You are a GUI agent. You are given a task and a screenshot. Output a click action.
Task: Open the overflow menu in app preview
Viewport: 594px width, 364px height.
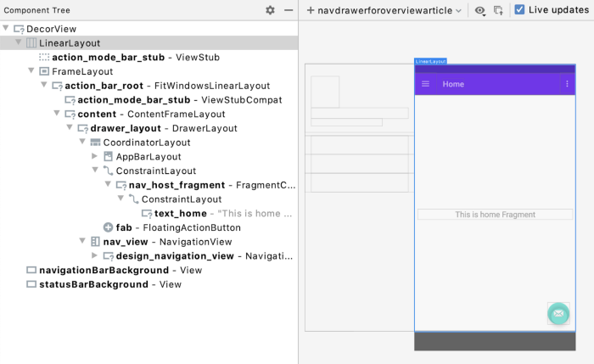(x=568, y=84)
